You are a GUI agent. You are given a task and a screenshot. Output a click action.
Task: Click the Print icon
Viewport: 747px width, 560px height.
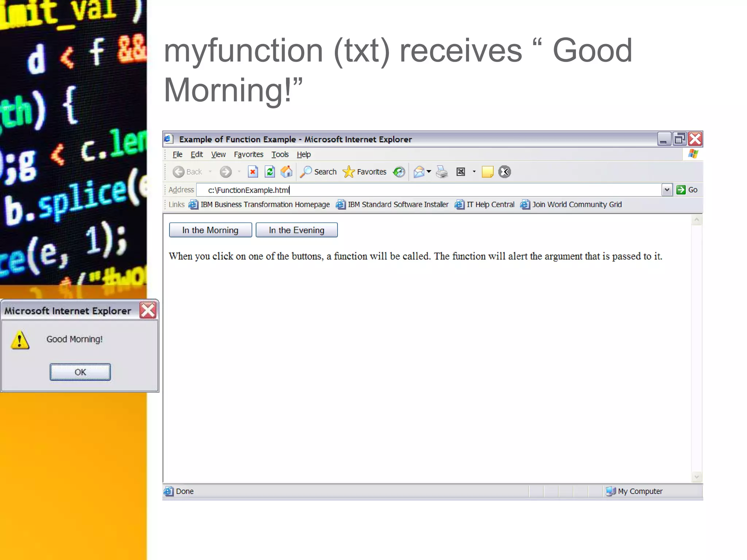(442, 172)
